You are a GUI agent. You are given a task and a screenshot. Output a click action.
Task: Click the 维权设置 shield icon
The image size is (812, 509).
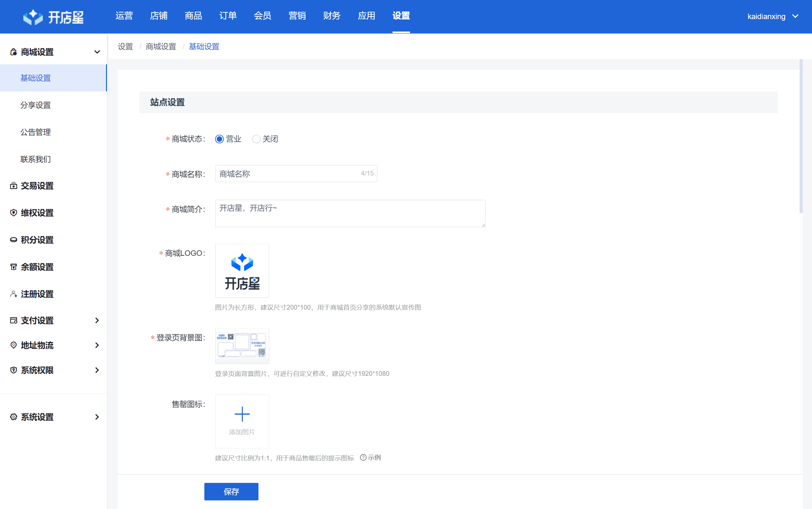(13, 213)
